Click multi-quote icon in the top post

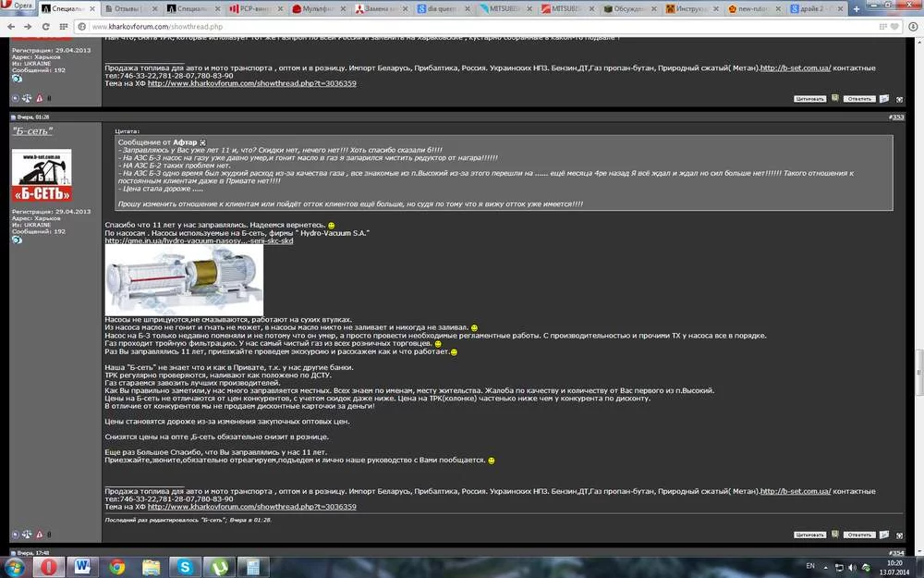pos(835,98)
